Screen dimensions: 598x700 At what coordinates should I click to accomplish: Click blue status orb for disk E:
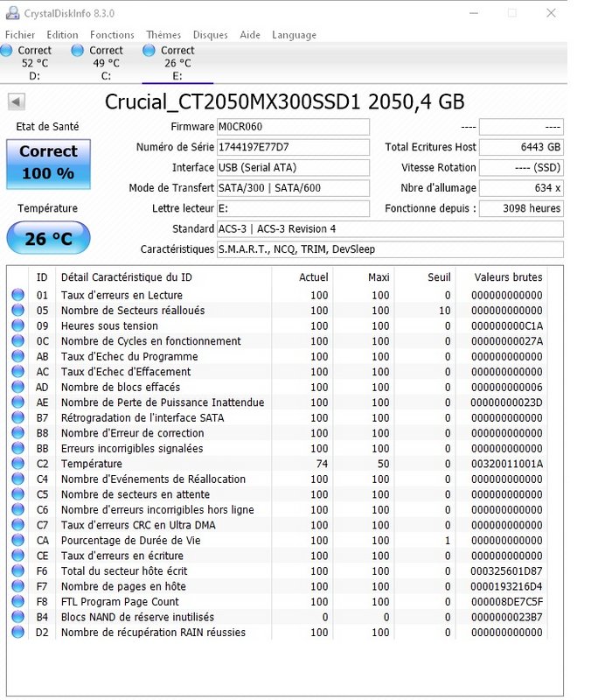(149, 51)
